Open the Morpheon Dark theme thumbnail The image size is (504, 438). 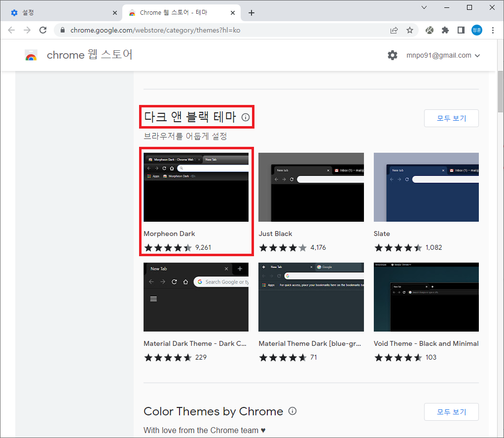pyautogui.click(x=196, y=187)
